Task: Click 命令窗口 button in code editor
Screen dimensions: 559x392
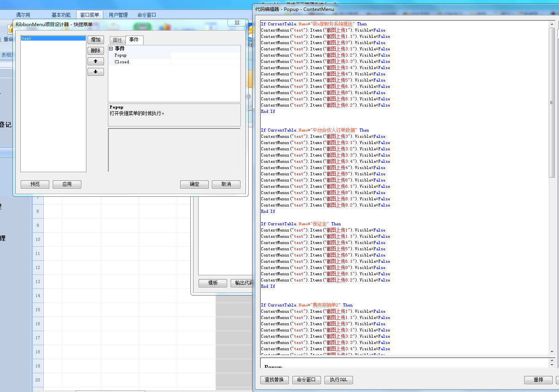Action: point(306,380)
